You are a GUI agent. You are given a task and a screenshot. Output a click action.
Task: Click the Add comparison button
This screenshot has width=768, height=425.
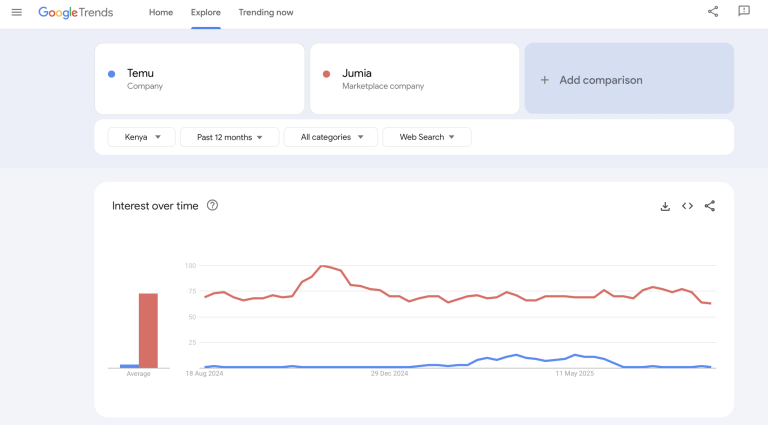click(x=629, y=79)
